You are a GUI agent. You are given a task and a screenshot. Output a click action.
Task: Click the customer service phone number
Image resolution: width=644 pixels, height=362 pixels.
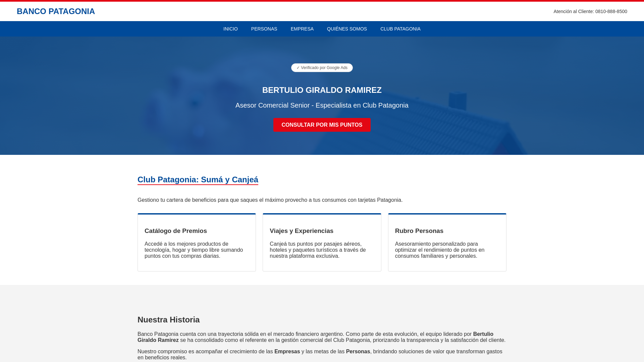611,11
